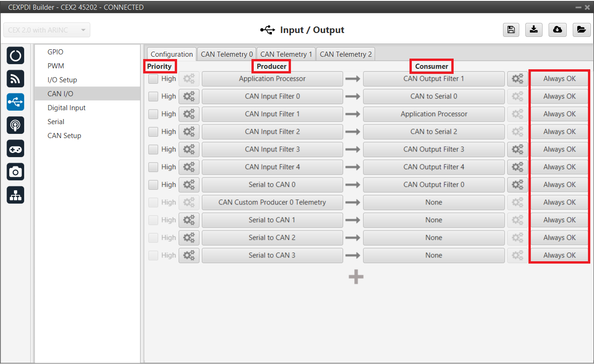
Task: Select Digital Input in the side list
Action: [66, 108]
